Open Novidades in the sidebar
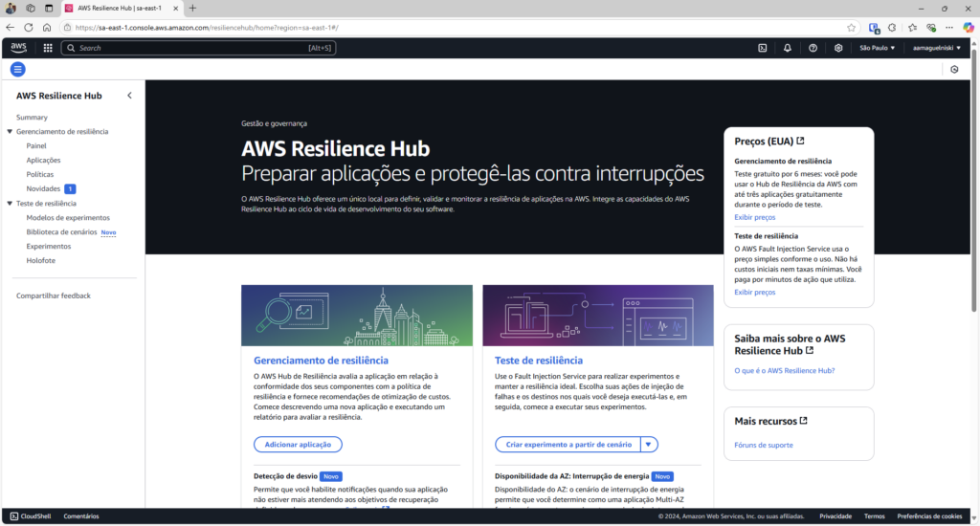 pos(43,188)
